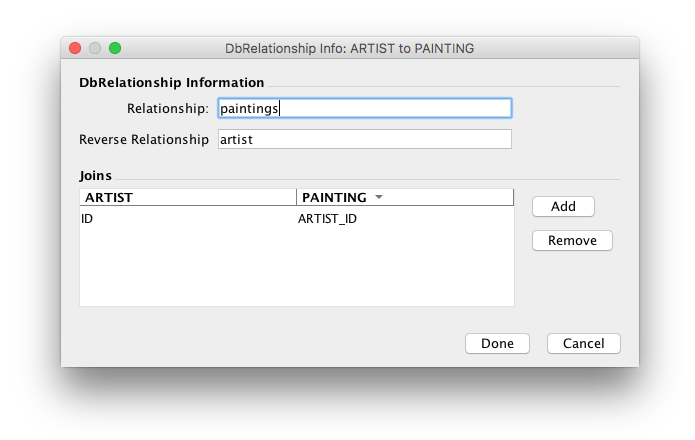Click the sort arrow in PAINTING header
The height and width of the screenshot is (440, 695).
click(379, 198)
